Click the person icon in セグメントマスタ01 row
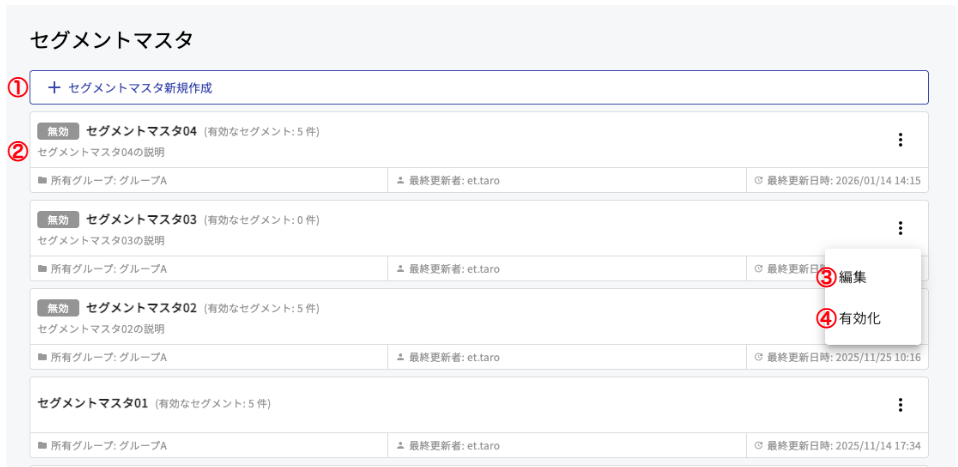 (401, 446)
